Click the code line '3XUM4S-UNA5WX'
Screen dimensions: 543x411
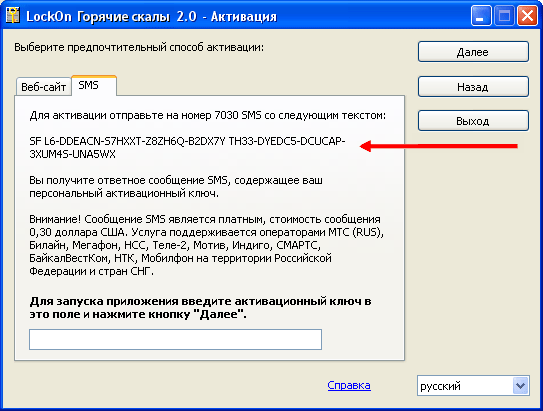pos(72,154)
